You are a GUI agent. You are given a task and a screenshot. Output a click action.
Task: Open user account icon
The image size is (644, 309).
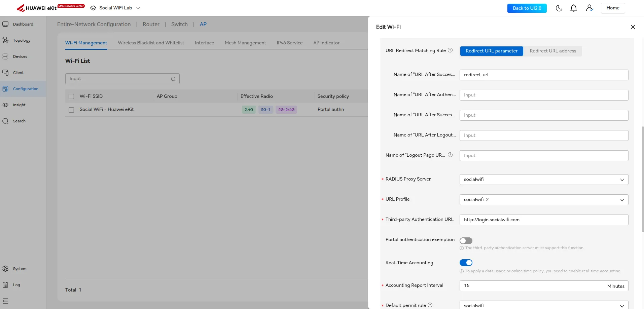click(x=589, y=8)
